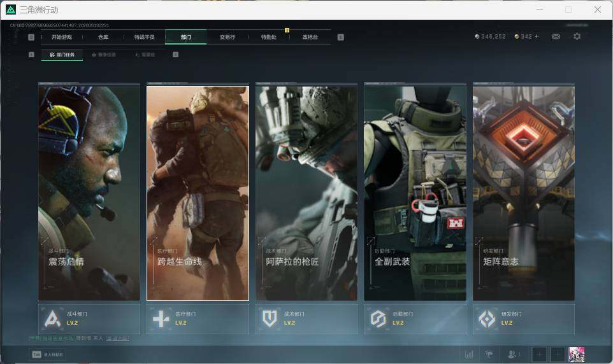The height and width of the screenshot is (364, 613).
Task: Click the 后勤部门 hexagon emblem icon
Action: [378, 319]
